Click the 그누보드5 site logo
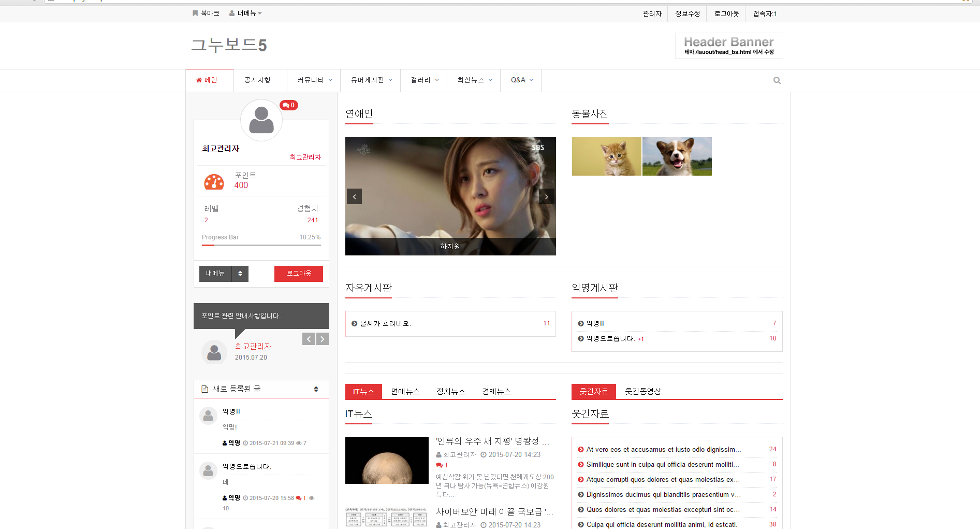 pyautogui.click(x=229, y=46)
